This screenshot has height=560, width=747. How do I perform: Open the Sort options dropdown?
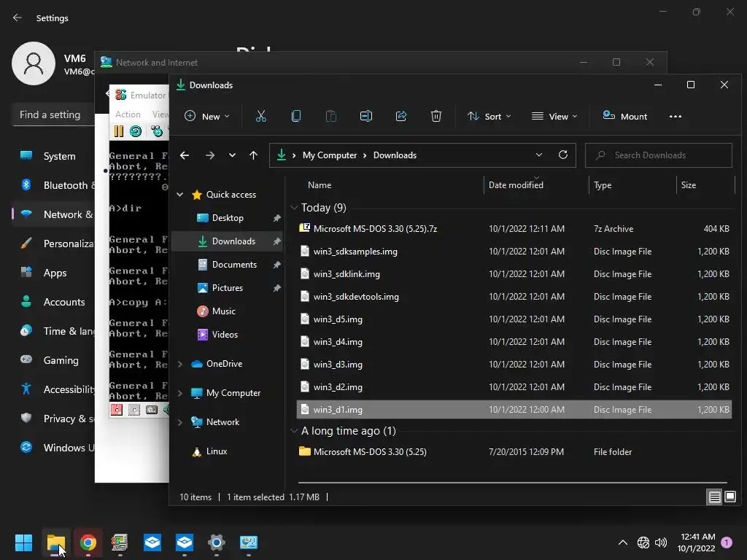[489, 116]
